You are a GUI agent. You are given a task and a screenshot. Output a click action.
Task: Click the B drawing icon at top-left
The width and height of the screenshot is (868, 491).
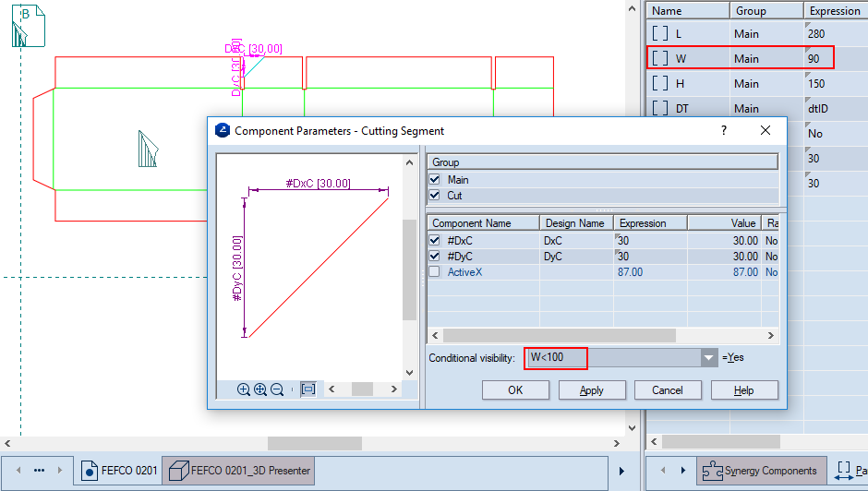click(24, 25)
